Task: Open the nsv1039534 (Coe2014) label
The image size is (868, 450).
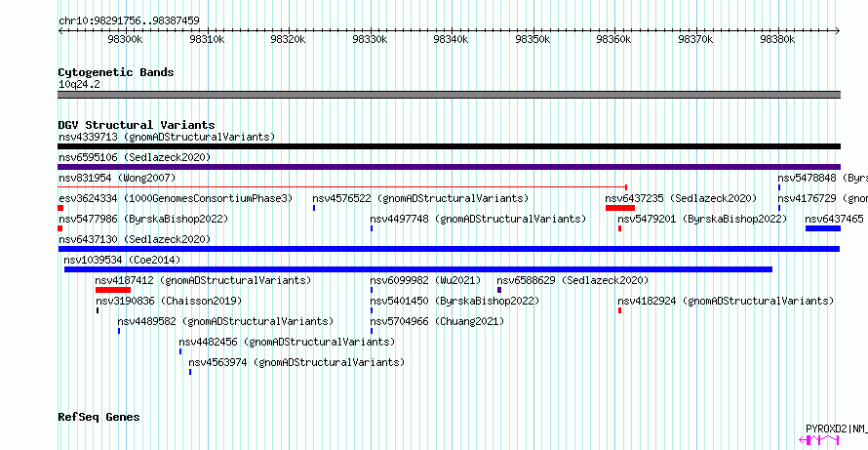Action: [122, 260]
